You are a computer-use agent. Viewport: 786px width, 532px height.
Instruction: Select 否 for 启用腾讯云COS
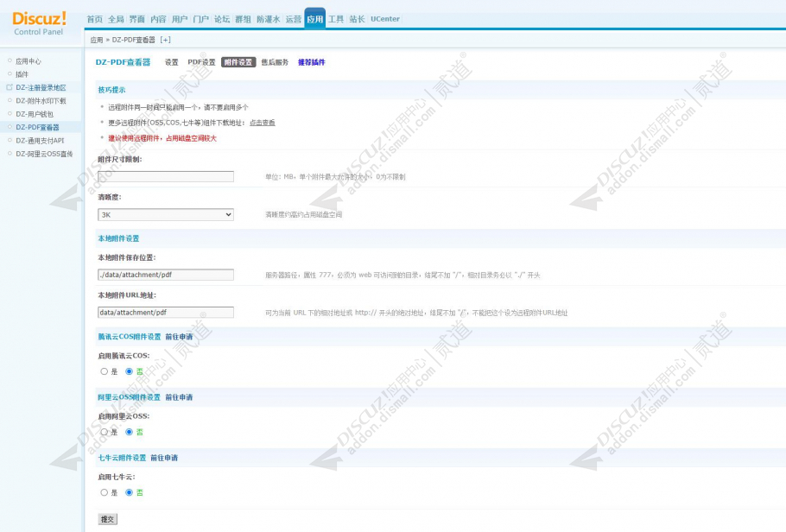click(130, 371)
